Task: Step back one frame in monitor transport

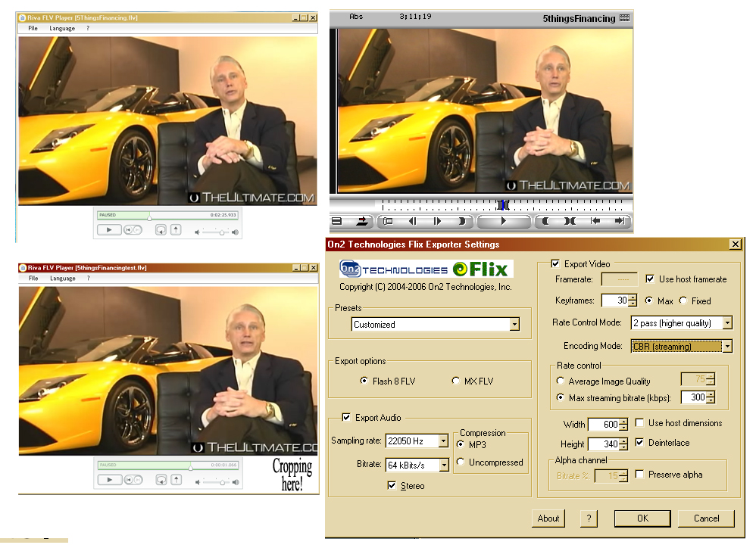Action: [413, 221]
